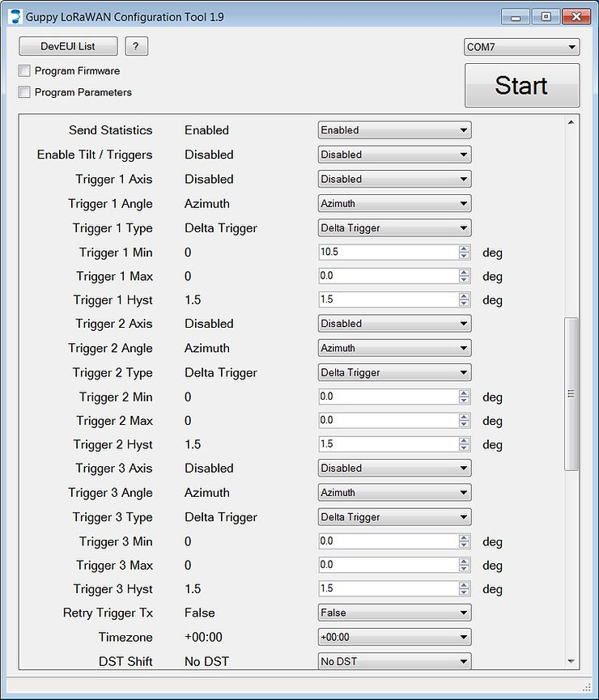Image resolution: width=599 pixels, height=700 pixels.
Task: Adjust Trigger 2 Max with the spinner arrows
Action: click(464, 421)
